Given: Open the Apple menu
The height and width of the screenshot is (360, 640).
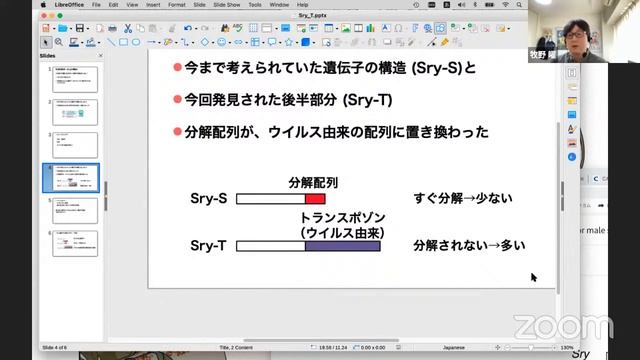Looking at the screenshot, I should [43, 5].
